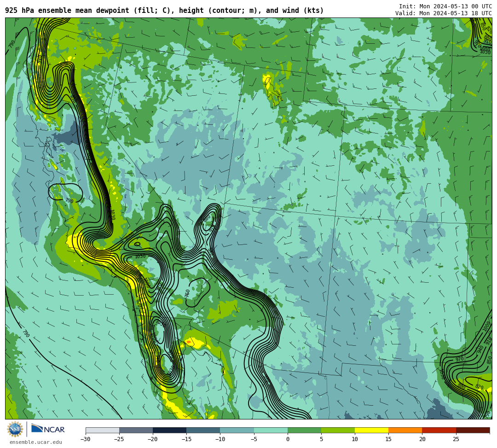Click the slate gray colorbar swatch (-25 to -20)

click(x=136, y=430)
